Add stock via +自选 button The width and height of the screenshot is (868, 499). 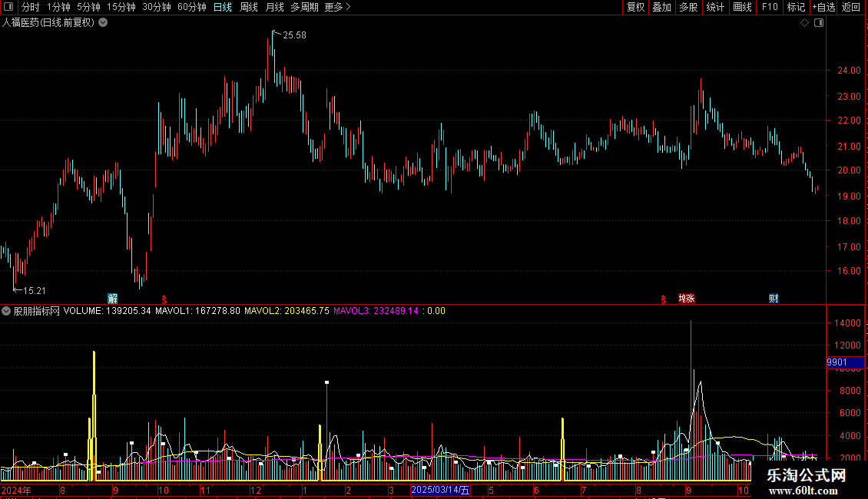823,7
